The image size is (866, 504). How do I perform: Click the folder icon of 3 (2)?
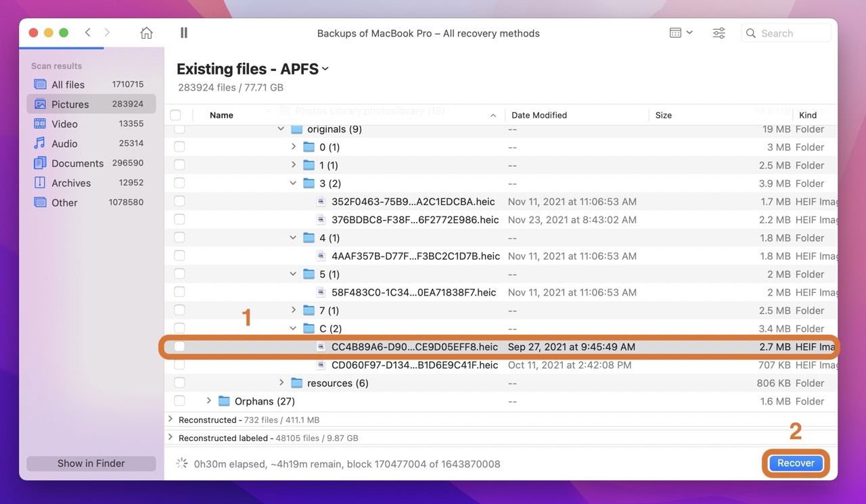[309, 183]
